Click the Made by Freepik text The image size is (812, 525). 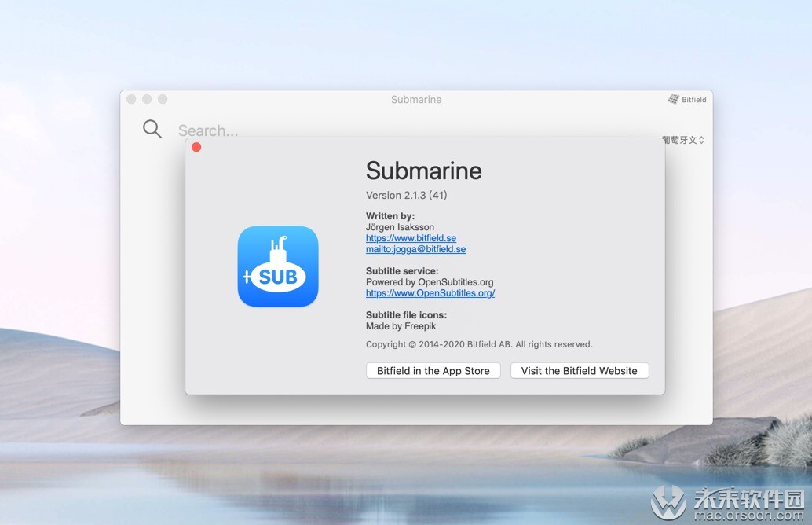[401, 326]
